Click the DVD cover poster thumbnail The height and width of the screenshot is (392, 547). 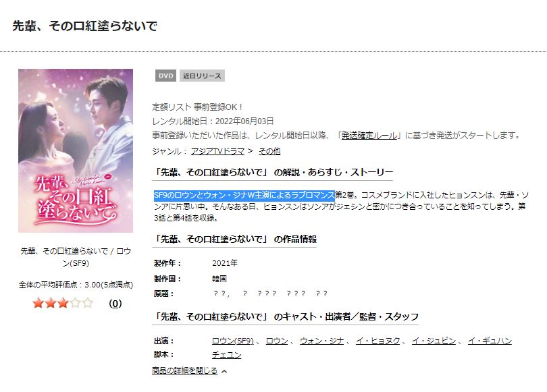(x=76, y=150)
